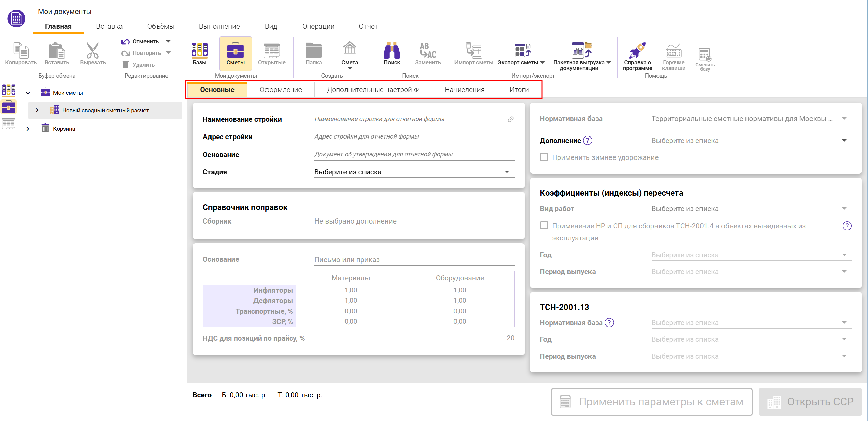The height and width of the screenshot is (421, 868).
Task: Expand the Нормативная база dropdown for Москвы
Action: click(x=844, y=119)
